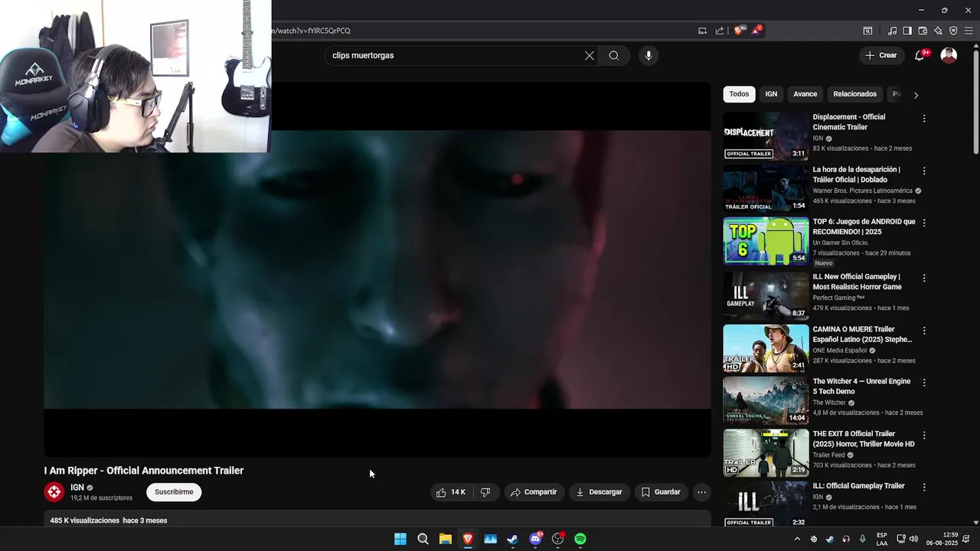Screen dimensions: 980x551
Task: Open the IGN channel name link
Action: click(x=77, y=487)
